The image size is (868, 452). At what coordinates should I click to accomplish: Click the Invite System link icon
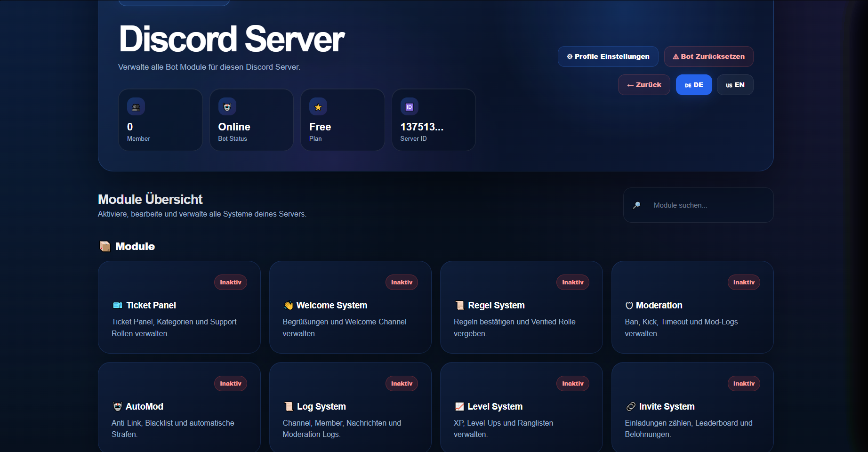pyautogui.click(x=631, y=406)
